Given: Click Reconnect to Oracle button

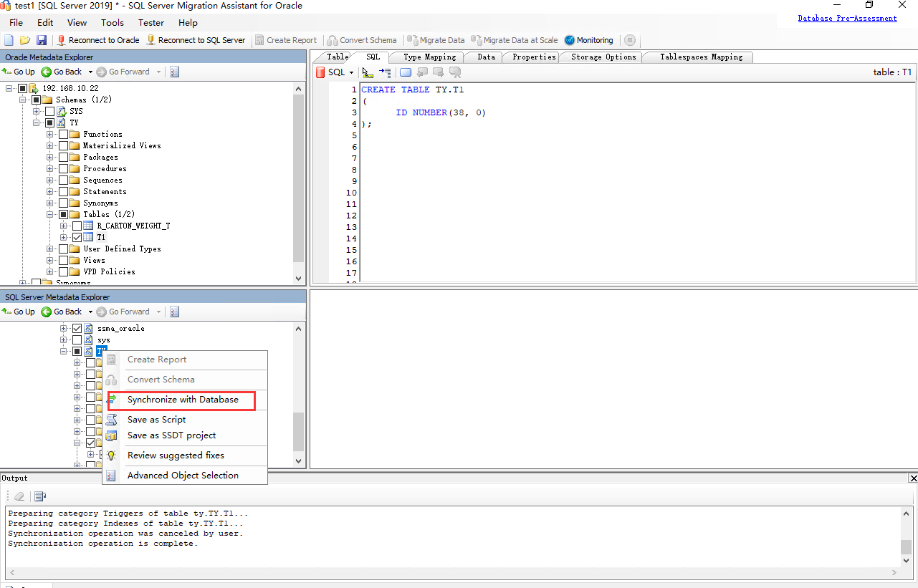Looking at the screenshot, I should click(98, 40).
